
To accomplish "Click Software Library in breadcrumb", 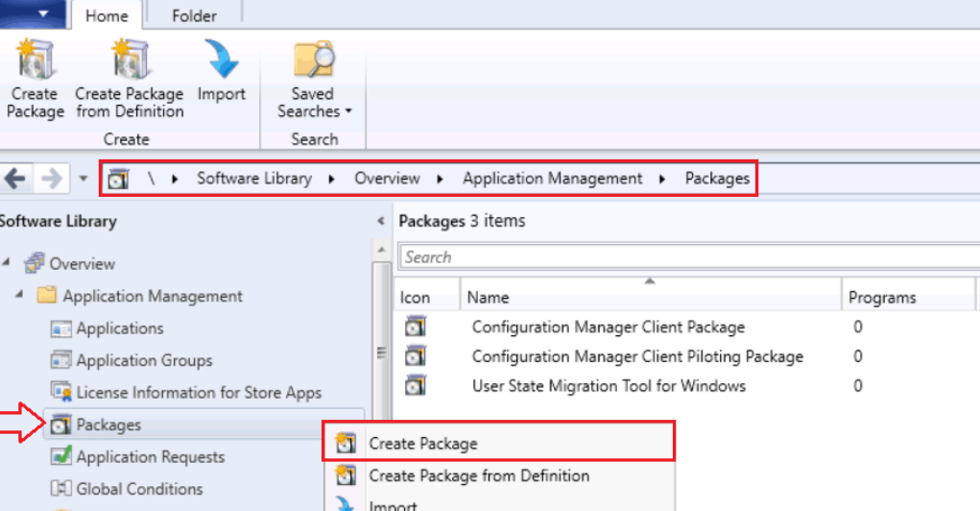I will [x=254, y=179].
